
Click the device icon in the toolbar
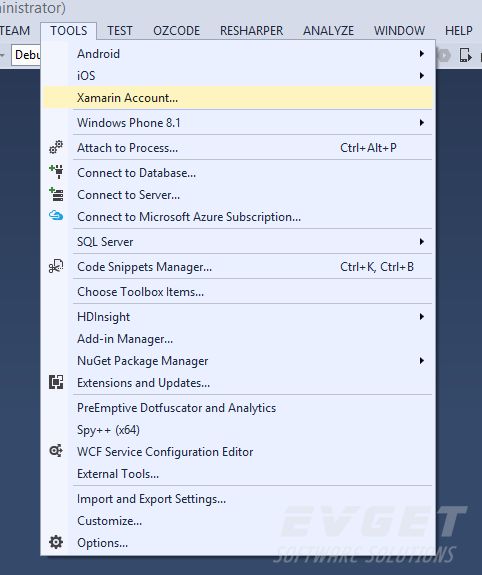click(465, 55)
